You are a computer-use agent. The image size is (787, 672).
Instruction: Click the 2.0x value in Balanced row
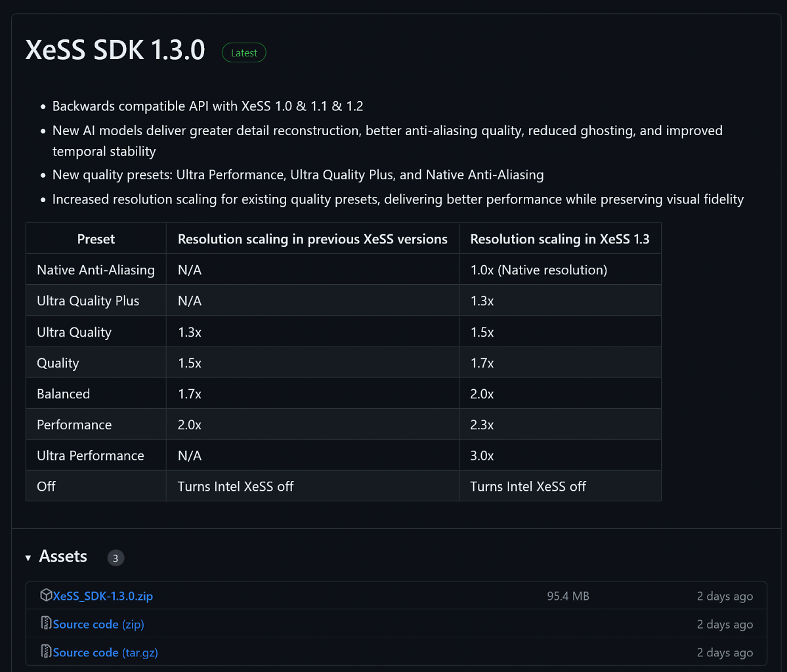482,394
